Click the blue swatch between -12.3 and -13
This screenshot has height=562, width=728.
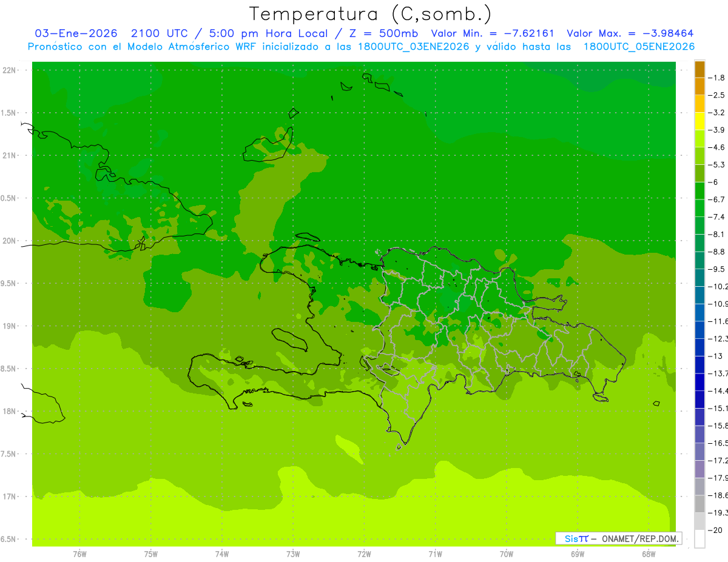coord(699,347)
